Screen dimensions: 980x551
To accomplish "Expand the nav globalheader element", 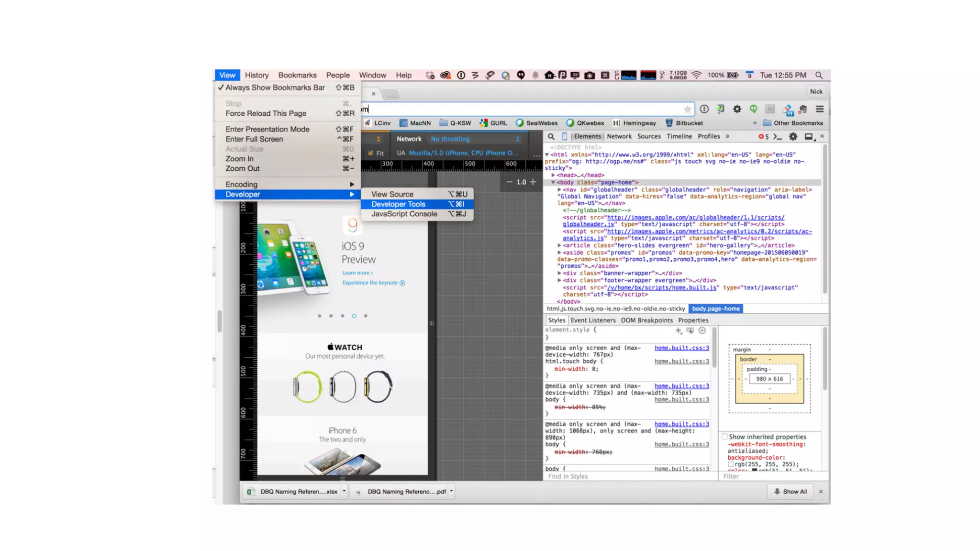I will [559, 189].
